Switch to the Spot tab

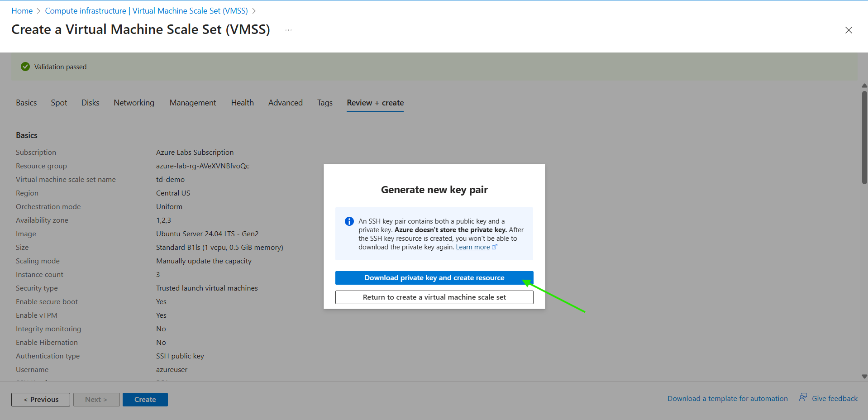point(59,103)
